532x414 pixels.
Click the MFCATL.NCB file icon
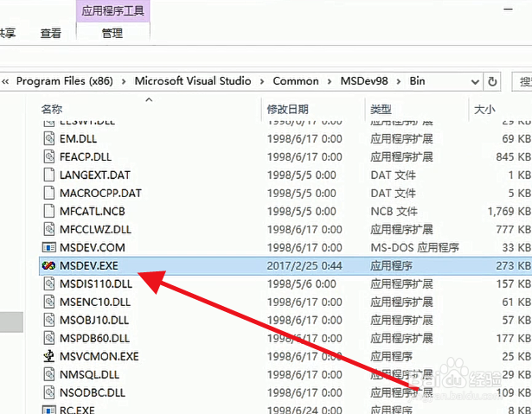48,211
